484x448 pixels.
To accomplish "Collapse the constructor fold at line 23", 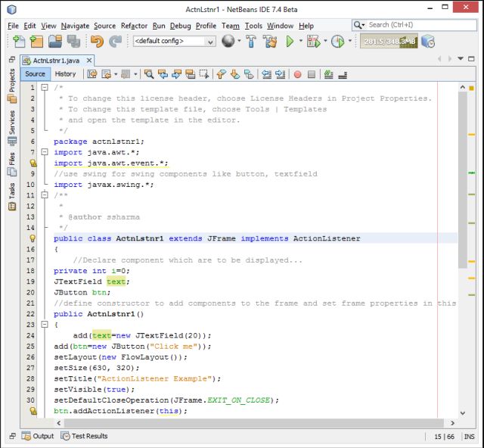I will click(x=45, y=325).
